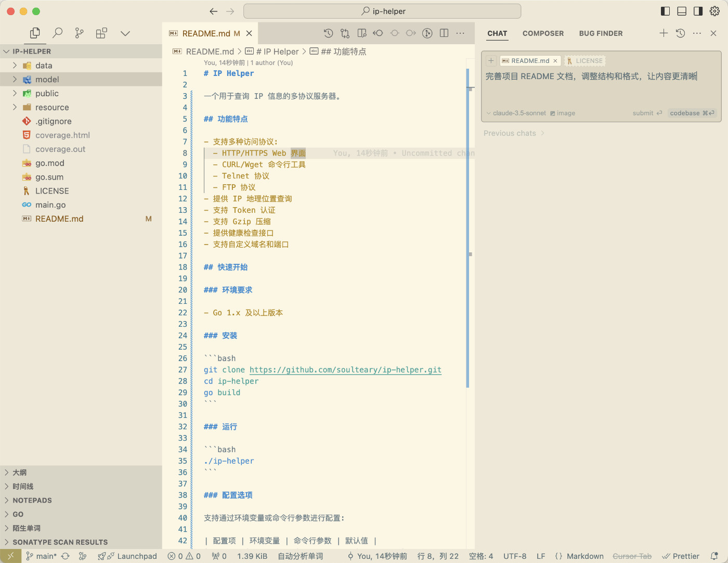Image resolution: width=728 pixels, height=563 pixels.
Task: Expand SONATYPE SCAN RESULTS section
Action: tap(81, 542)
